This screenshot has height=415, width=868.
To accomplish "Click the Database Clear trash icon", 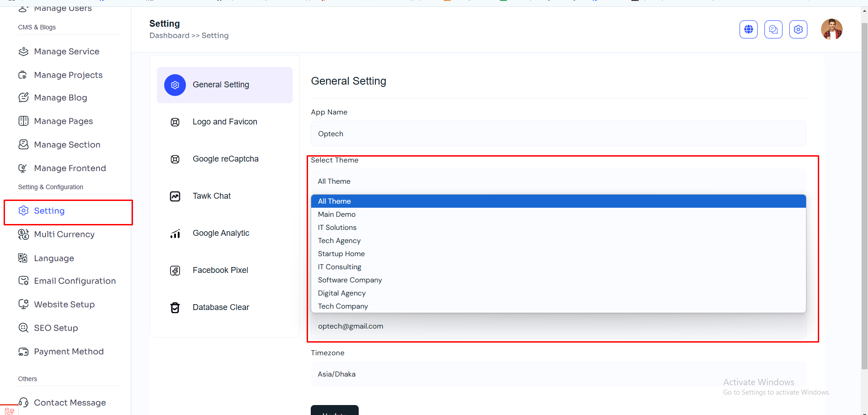I will click(175, 308).
